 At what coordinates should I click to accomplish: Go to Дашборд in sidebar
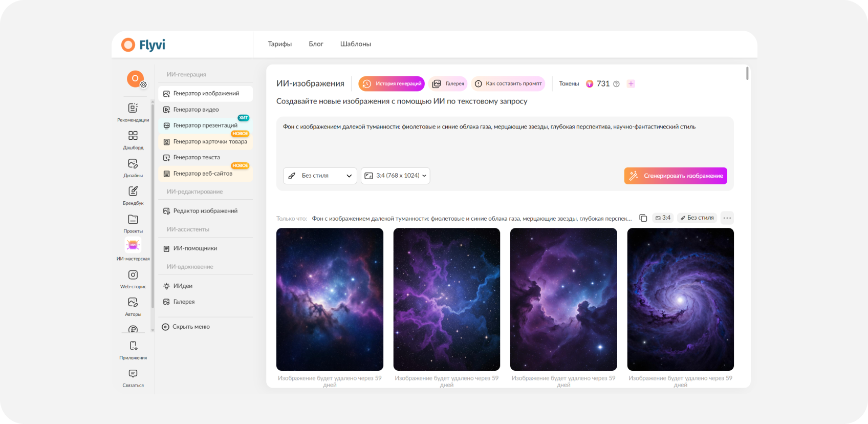133,140
